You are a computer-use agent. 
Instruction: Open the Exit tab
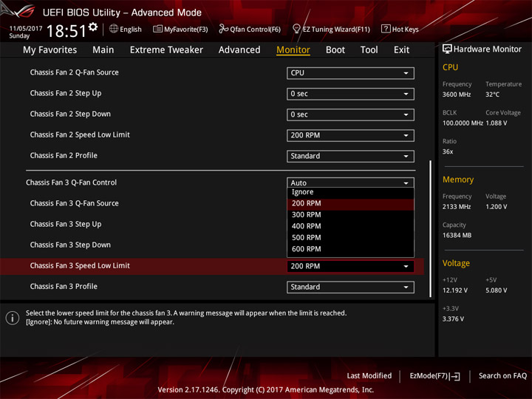coord(401,50)
